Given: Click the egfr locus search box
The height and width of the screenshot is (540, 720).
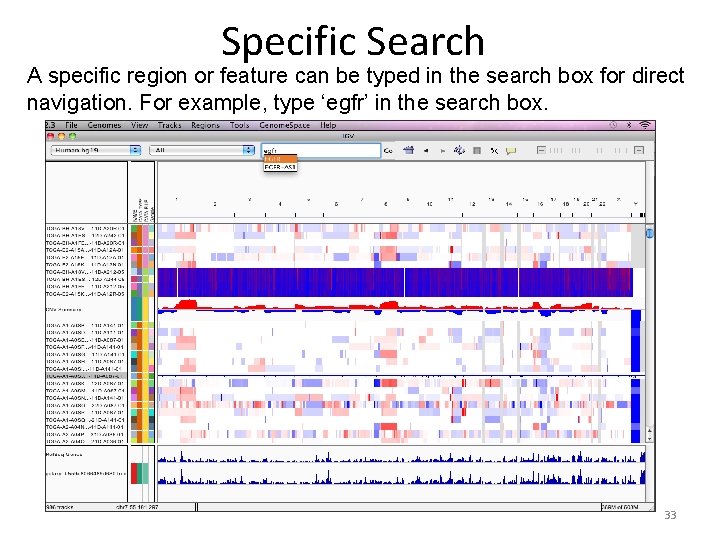Looking at the screenshot, I should [x=321, y=150].
